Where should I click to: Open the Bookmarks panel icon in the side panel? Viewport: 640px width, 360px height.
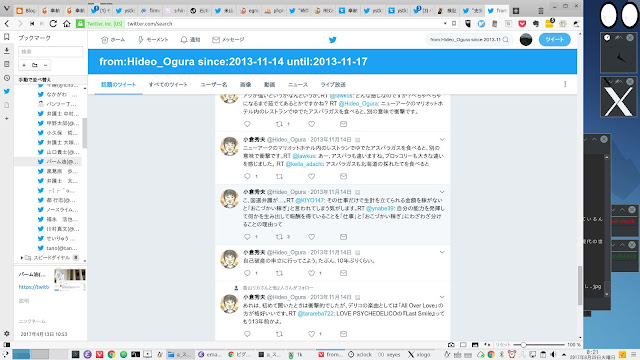pyautogui.click(x=7, y=37)
